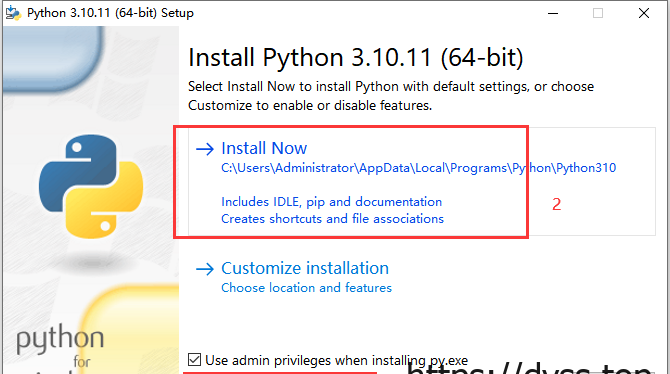
Task: Click the 'Use admin privileges when installing py.exe' label
Action: pos(336,360)
